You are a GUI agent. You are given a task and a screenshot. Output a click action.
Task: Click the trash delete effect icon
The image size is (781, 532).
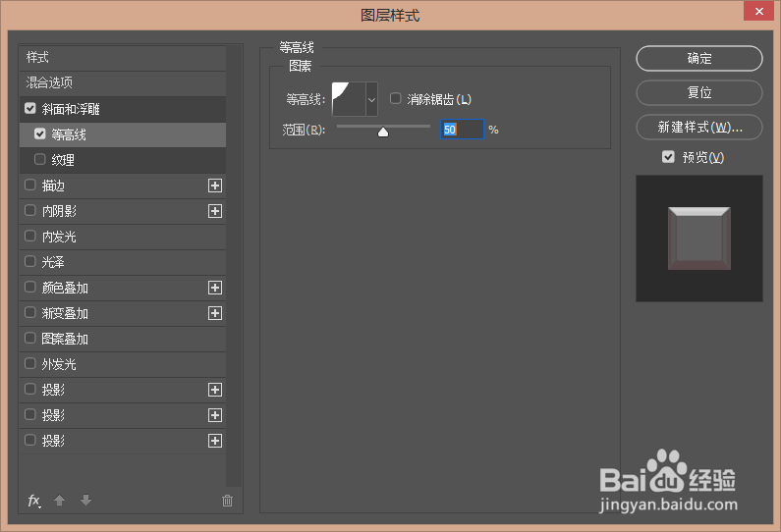click(x=227, y=501)
